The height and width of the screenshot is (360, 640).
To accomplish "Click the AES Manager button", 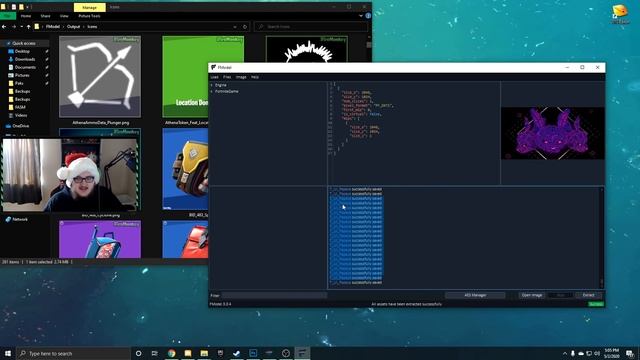I will click(475, 295).
